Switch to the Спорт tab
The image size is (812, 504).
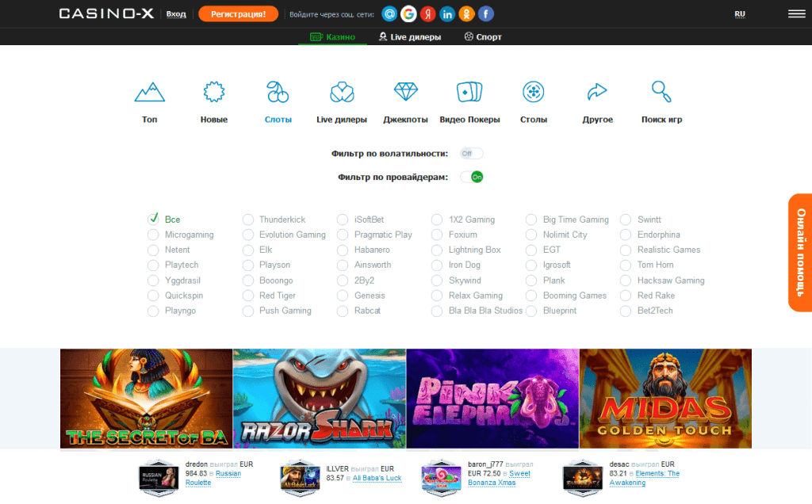point(483,36)
